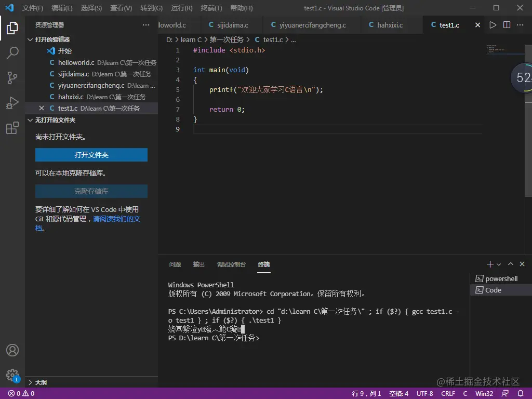Click learn C in the breadcrumb path
This screenshot has width=532, height=399.
point(191,39)
